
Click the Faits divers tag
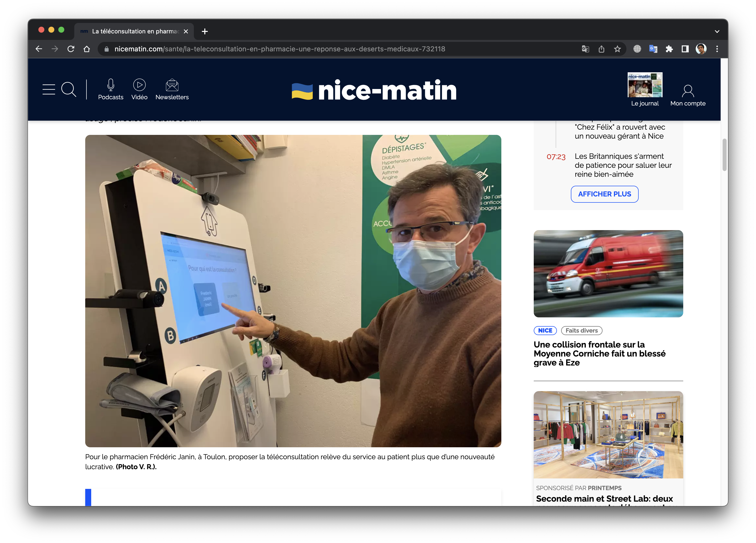point(581,331)
